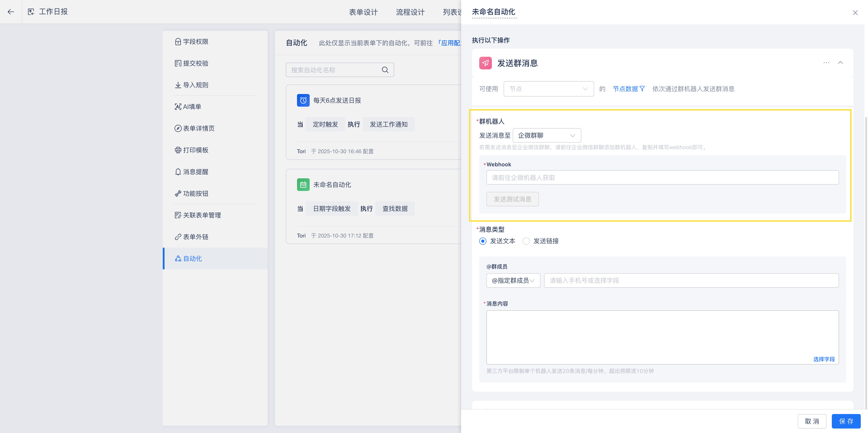Viewport: 868px width, 433px height.
Task: Open AI填单 in the sidebar
Action: pyautogui.click(x=215, y=106)
